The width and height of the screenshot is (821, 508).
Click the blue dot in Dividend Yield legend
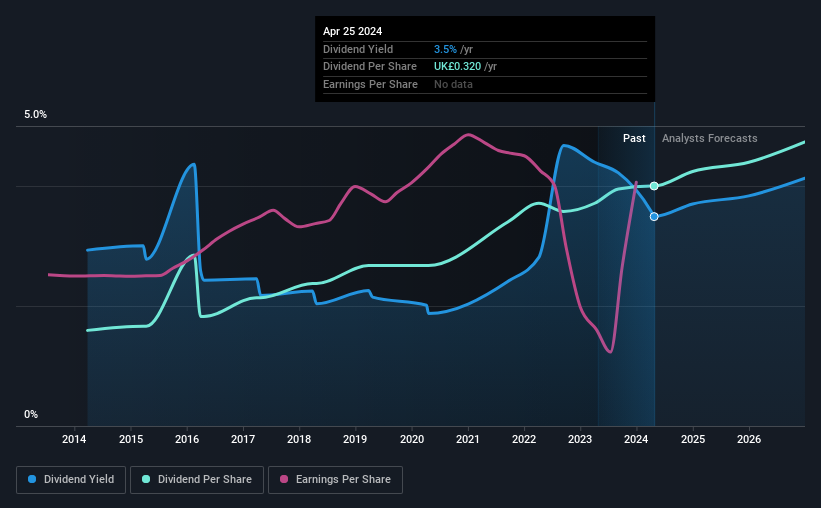(x=32, y=479)
